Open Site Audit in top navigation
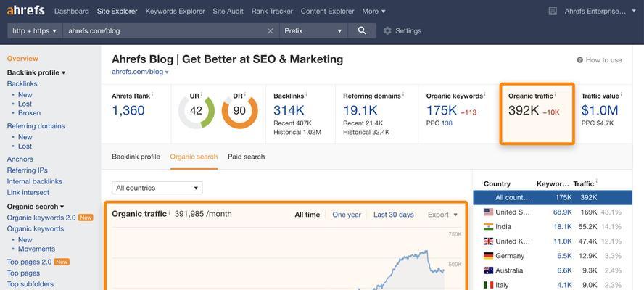644x290 pixels. [x=228, y=11]
